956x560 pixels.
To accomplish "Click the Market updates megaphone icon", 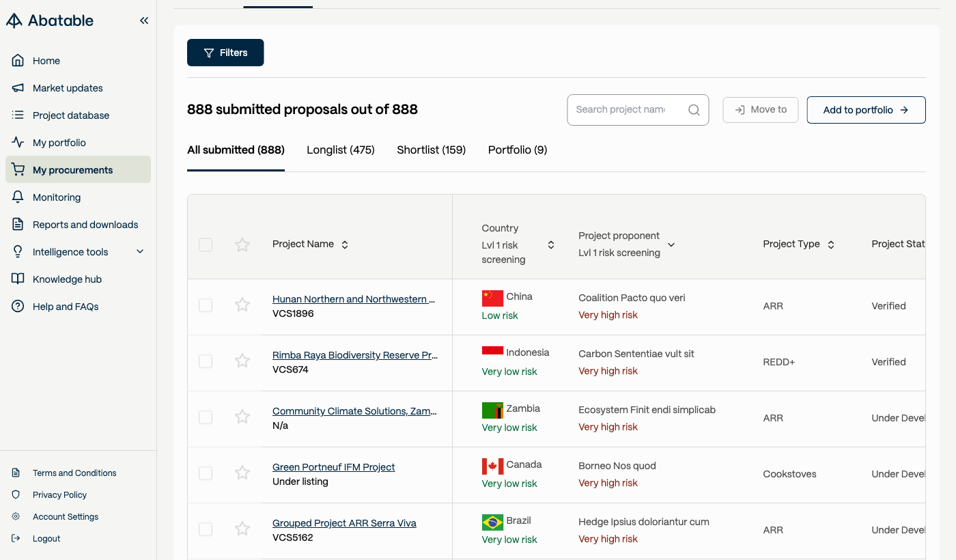I will tap(18, 88).
